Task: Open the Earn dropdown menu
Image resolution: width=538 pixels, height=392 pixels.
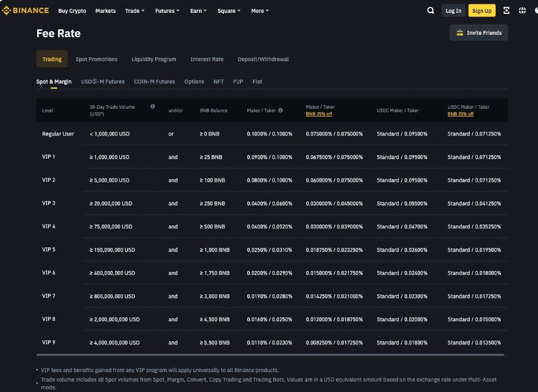Action: click(198, 10)
